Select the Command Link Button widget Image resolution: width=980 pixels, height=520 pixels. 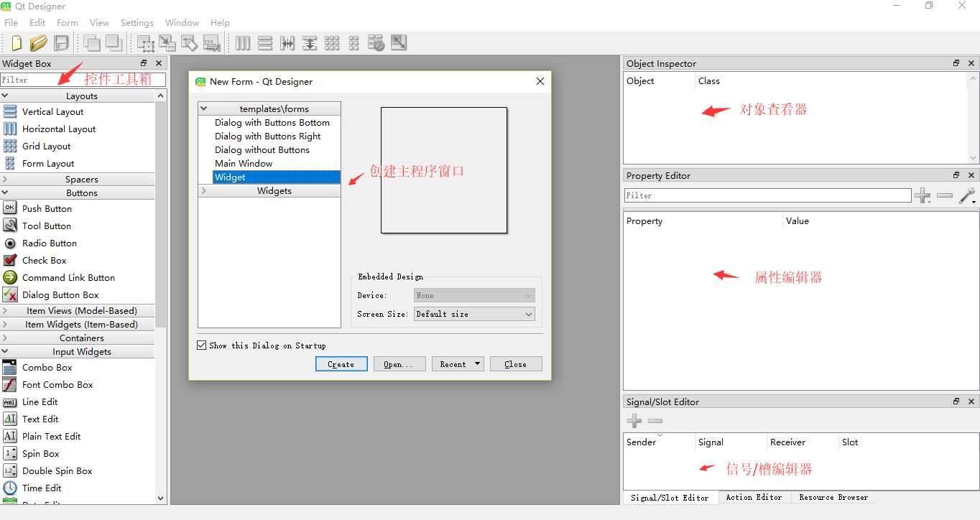point(68,277)
